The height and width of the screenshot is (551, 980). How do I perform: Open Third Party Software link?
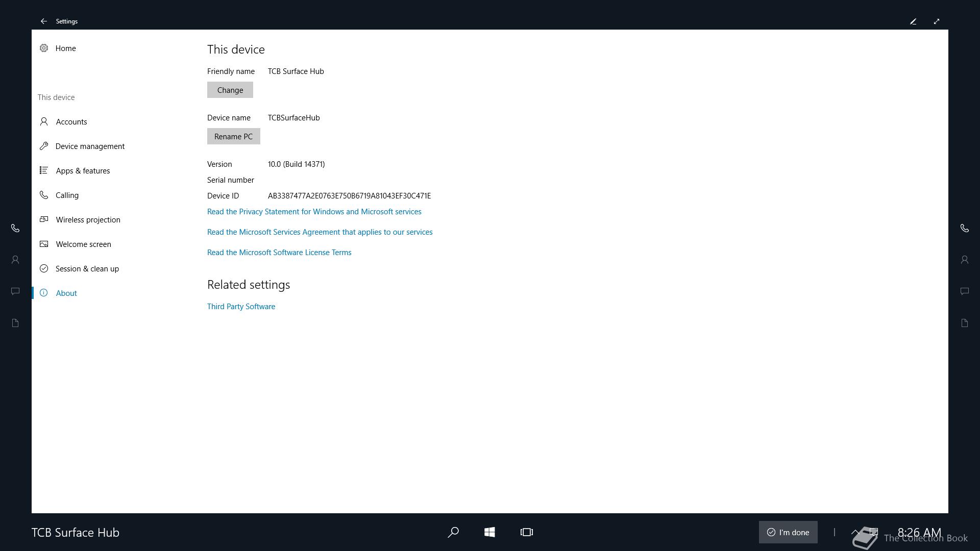(241, 306)
